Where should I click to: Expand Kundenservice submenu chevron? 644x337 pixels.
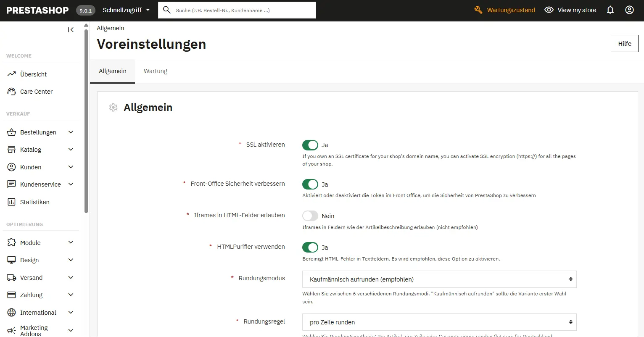pyautogui.click(x=71, y=184)
